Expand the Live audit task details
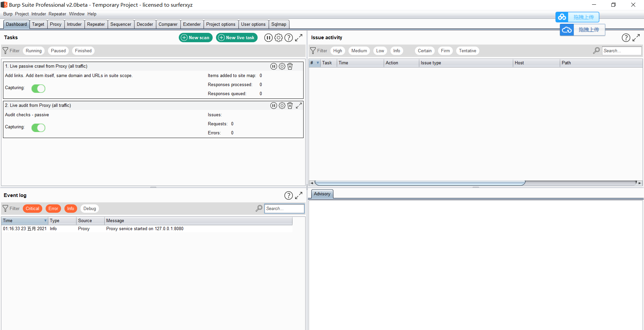The image size is (644, 330). 299,106
